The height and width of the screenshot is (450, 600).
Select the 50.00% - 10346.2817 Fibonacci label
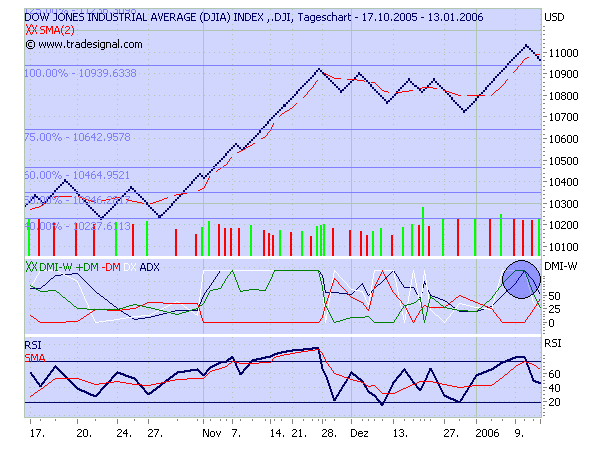(x=77, y=200)
